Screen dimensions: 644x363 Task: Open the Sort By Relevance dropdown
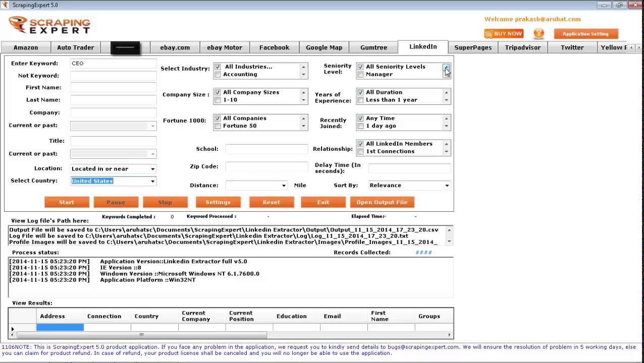point(447,186)
